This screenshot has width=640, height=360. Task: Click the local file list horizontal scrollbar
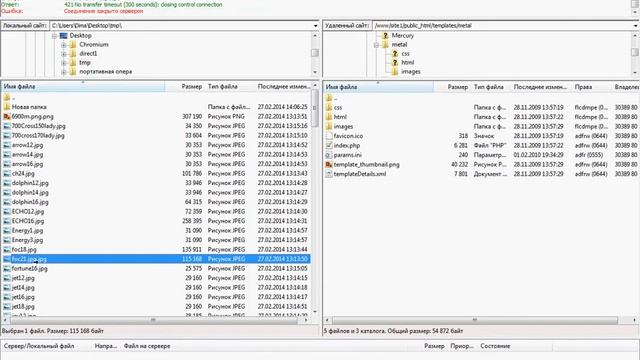point(153,320)
